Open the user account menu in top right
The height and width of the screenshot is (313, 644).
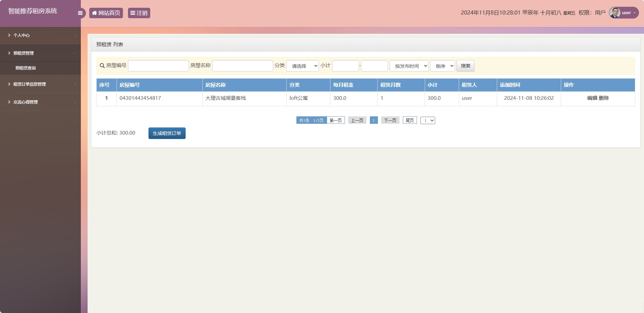627,12
